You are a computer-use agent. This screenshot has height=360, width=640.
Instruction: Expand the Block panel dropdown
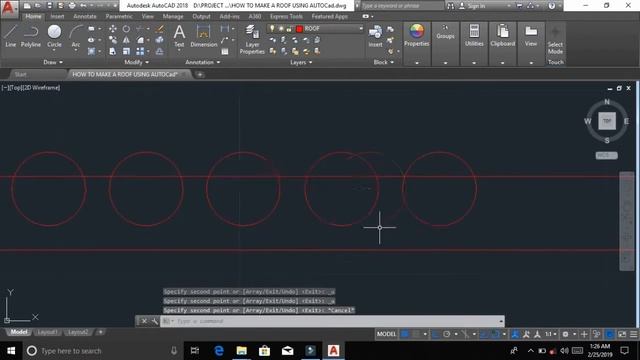pos(384,62)
